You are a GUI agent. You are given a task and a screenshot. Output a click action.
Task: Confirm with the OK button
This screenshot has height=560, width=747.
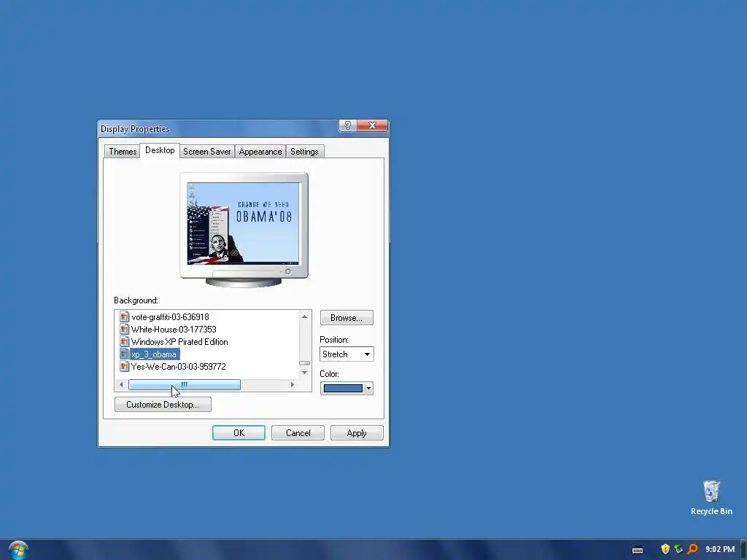point(239,433)
